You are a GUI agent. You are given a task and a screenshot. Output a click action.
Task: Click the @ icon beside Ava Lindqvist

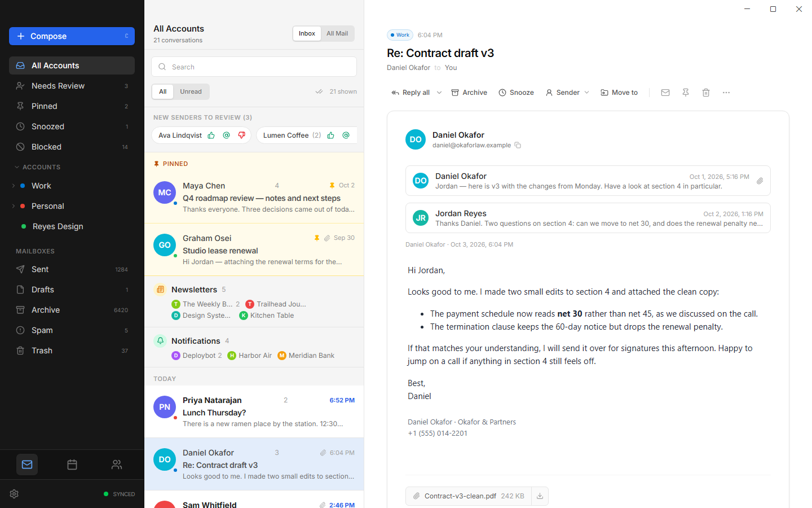(227, 135)
